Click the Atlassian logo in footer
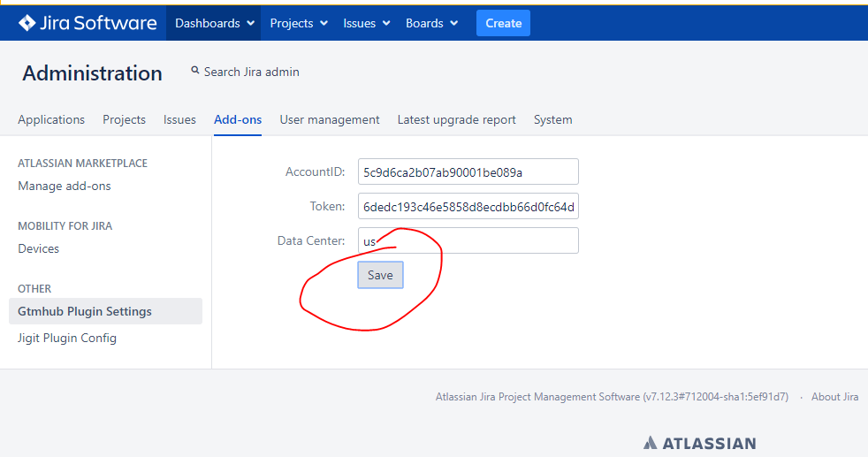The image size is (868, 457). pyautogui.click(x=699, y=443)
